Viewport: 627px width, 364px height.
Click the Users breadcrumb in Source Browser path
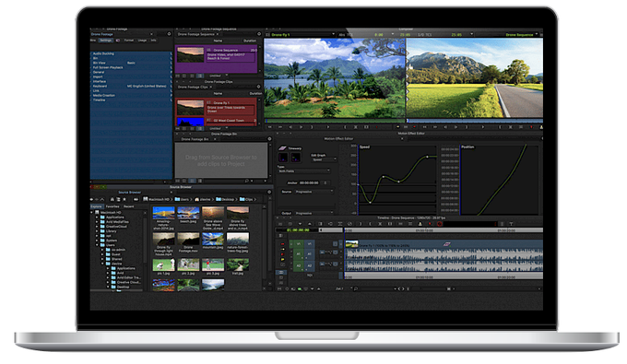tap(182, 199)
